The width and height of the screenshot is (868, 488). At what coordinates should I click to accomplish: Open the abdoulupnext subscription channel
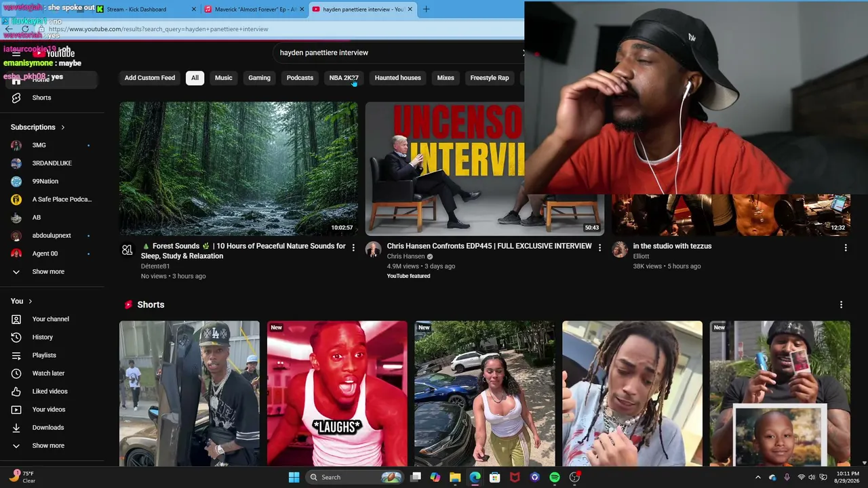click(x=51, y=236)
